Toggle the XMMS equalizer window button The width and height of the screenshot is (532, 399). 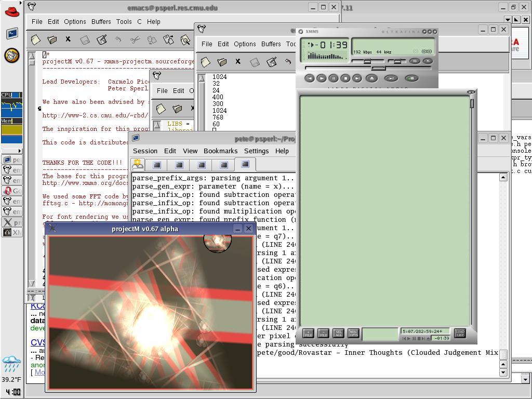414,61
